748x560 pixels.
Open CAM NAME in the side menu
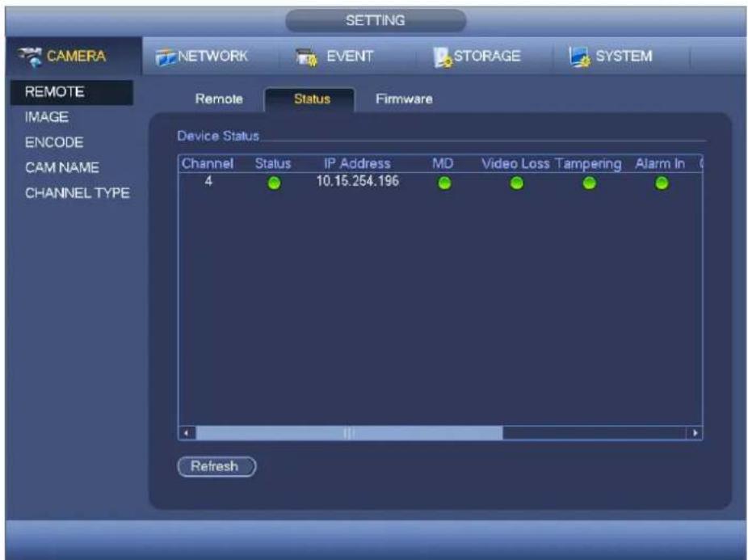pos(62,167)
